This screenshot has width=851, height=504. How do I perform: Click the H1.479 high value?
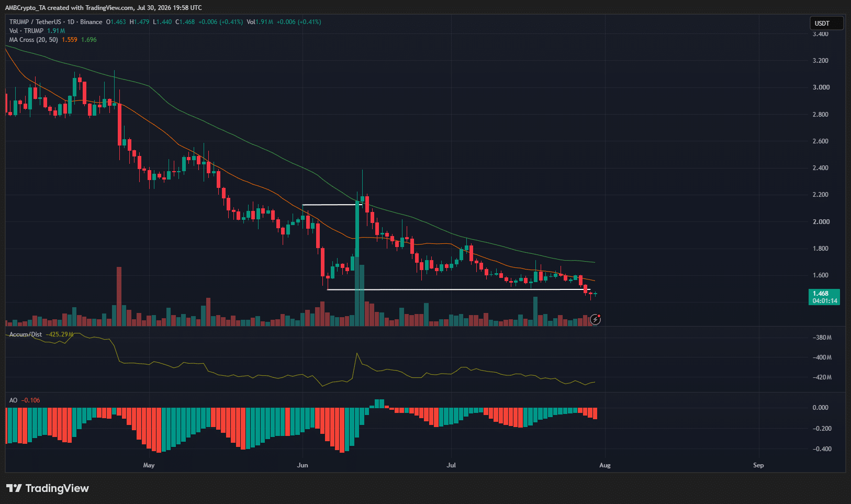pyautogui.click(x=140, y=22)
